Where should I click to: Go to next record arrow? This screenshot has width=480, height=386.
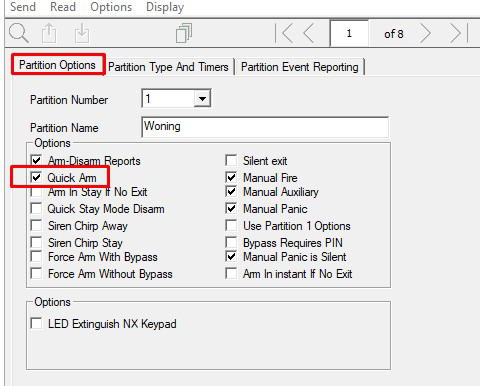click(425, 33)
